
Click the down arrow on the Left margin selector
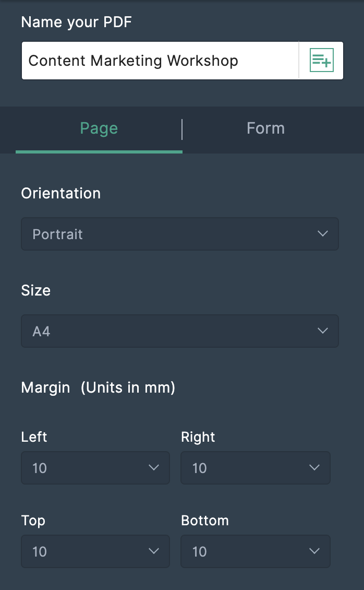(154, 468)
